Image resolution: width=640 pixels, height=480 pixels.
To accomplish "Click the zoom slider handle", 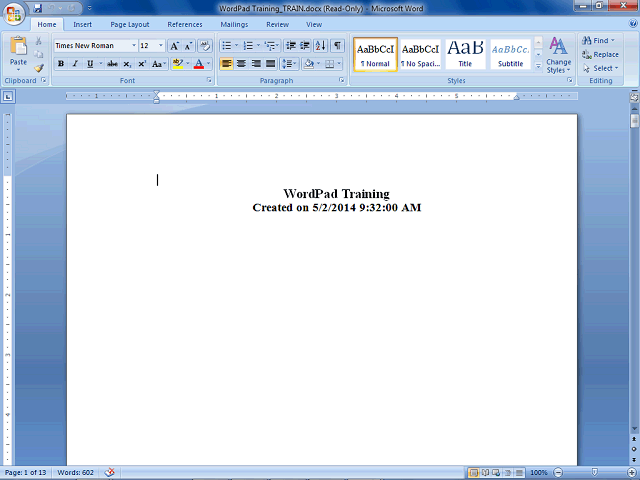I will [x=595, y=472].
